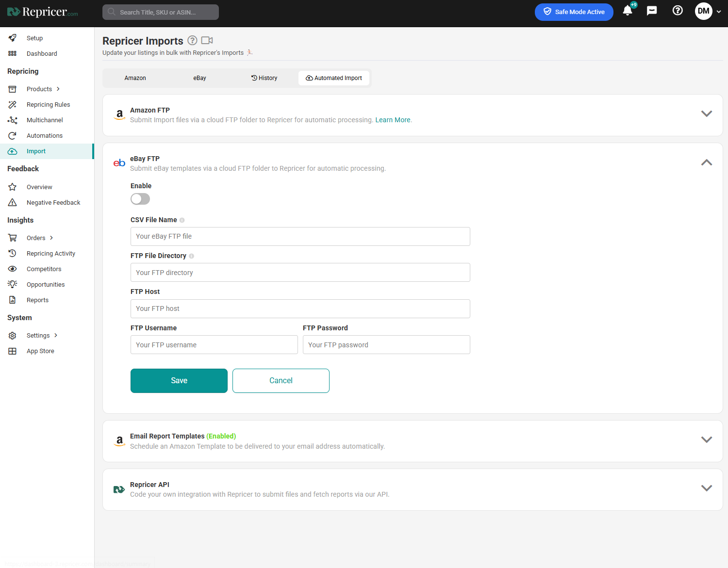
Task: Open Setup in sidebar
Action: 34,38
